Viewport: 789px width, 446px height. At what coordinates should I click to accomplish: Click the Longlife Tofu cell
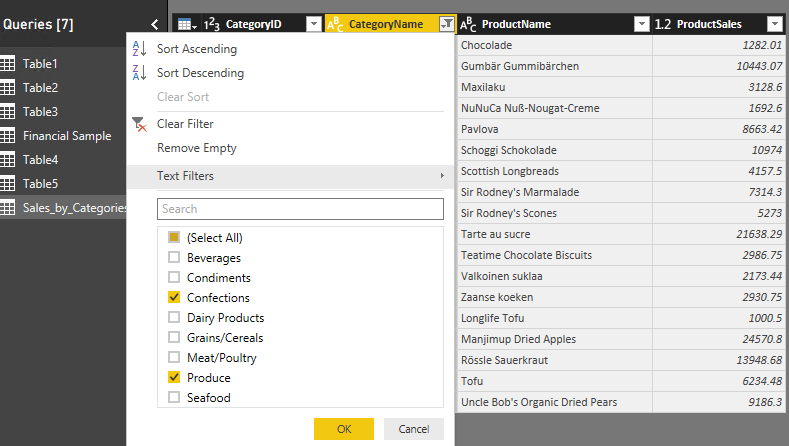point(555,318)
